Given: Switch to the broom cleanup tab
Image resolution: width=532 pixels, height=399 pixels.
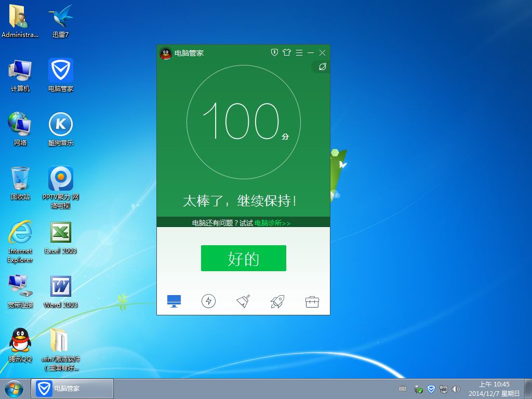Looking at the screenshot, I should click(243, 301).
